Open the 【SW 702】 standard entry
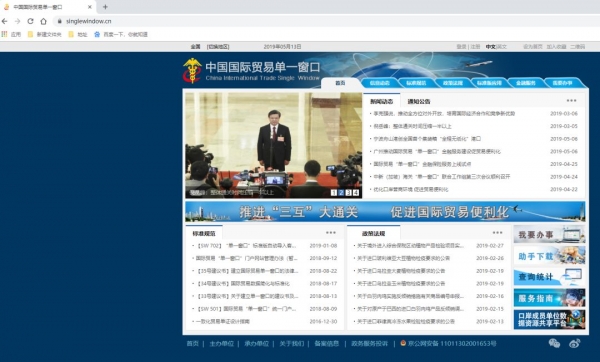Viewport: 600px width, 362px height. click(246, 246)
